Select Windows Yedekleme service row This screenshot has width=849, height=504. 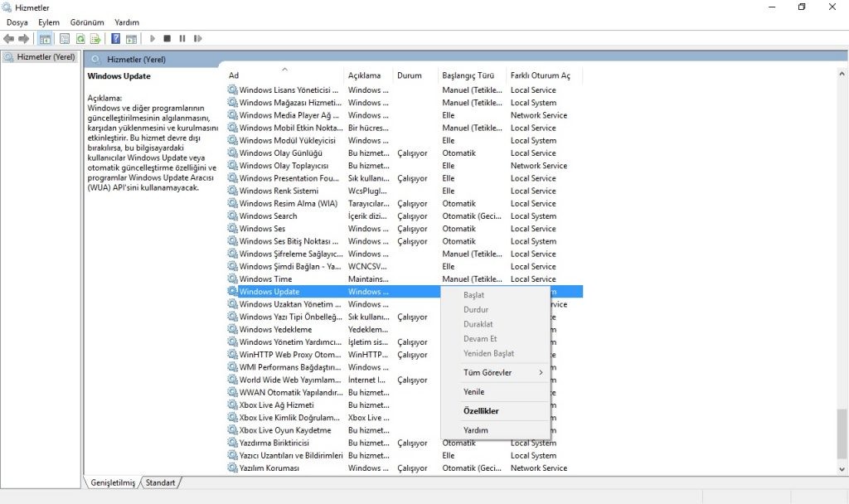[x=405, y=329]
